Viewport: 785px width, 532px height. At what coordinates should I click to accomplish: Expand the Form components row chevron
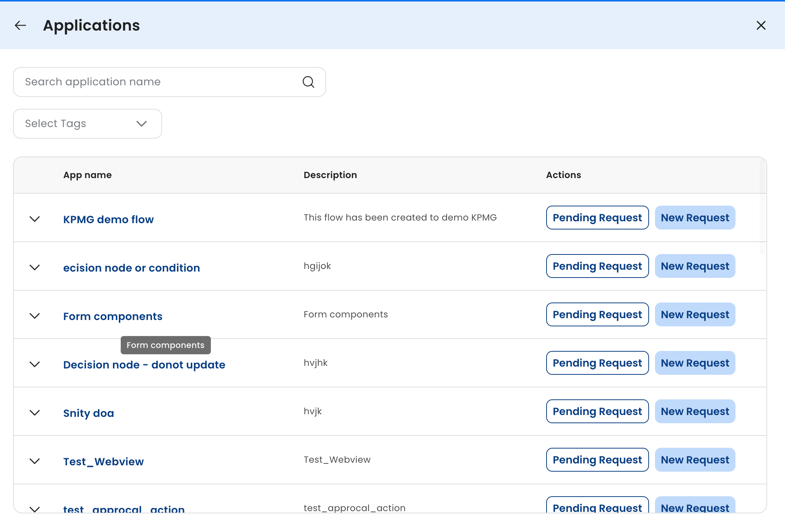tap(35, 316)
